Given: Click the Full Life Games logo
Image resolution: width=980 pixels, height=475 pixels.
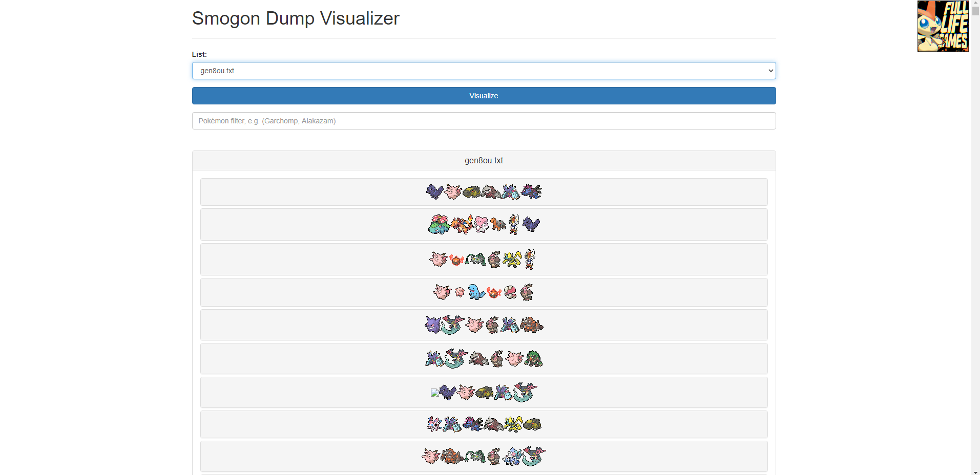Looking at the screenshot, I should 943,26.
